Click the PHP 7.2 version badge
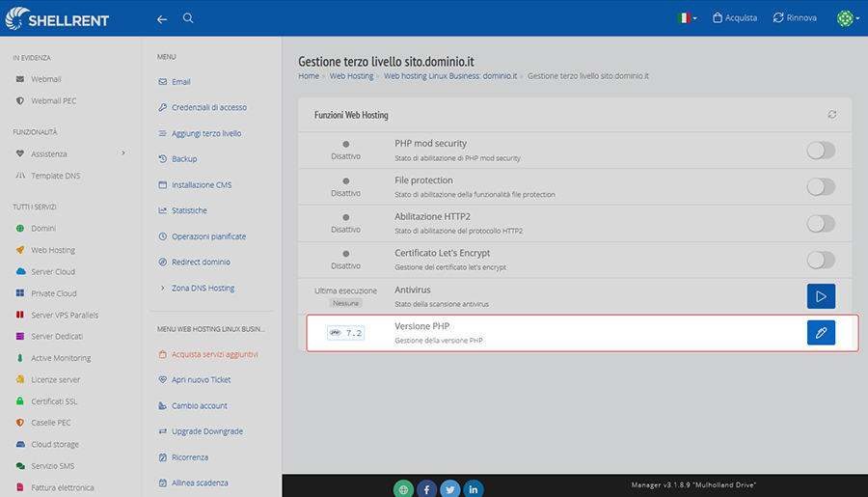 (x=345, y=333)
